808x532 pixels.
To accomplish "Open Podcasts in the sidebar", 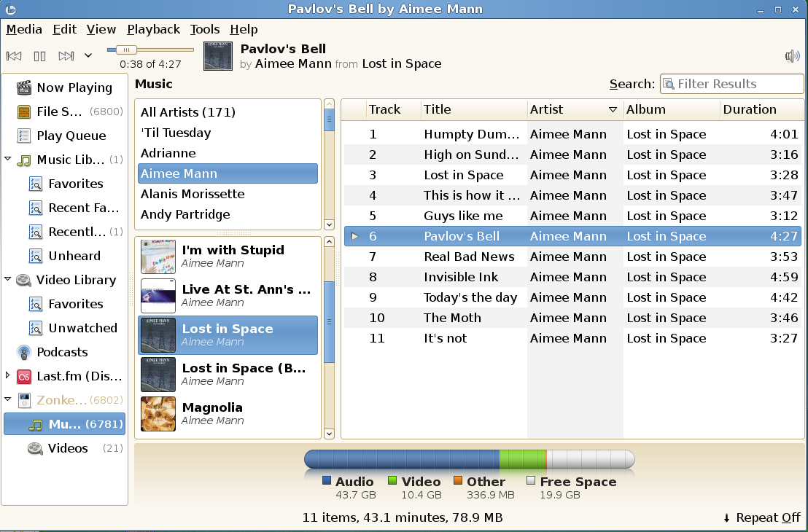I will pyautogui.click(x=62, y=352).
